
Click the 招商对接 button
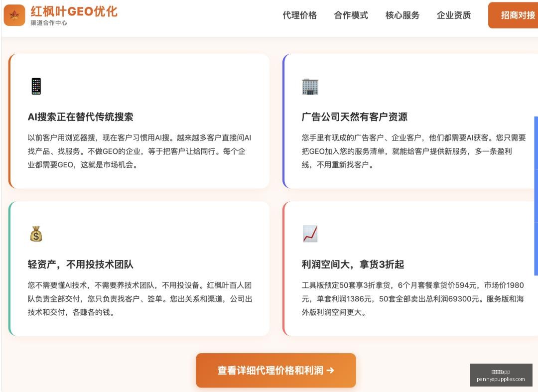tap(513, 15)
